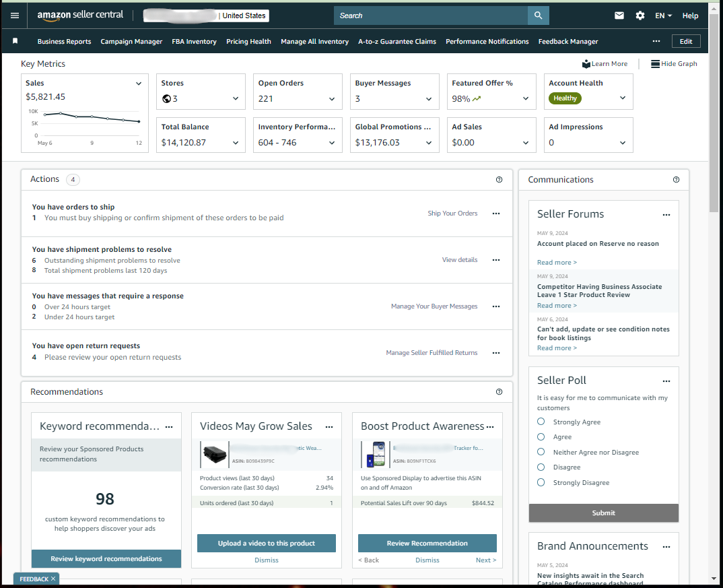Open Boost Product Awareness card ellipsis
This screenshot has height=588, width=723.
[490, 427]
